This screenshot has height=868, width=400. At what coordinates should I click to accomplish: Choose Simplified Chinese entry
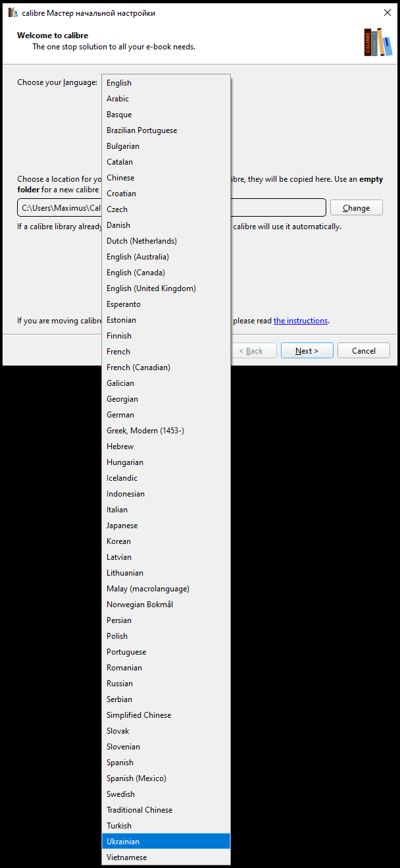click(x=166, y=715)
